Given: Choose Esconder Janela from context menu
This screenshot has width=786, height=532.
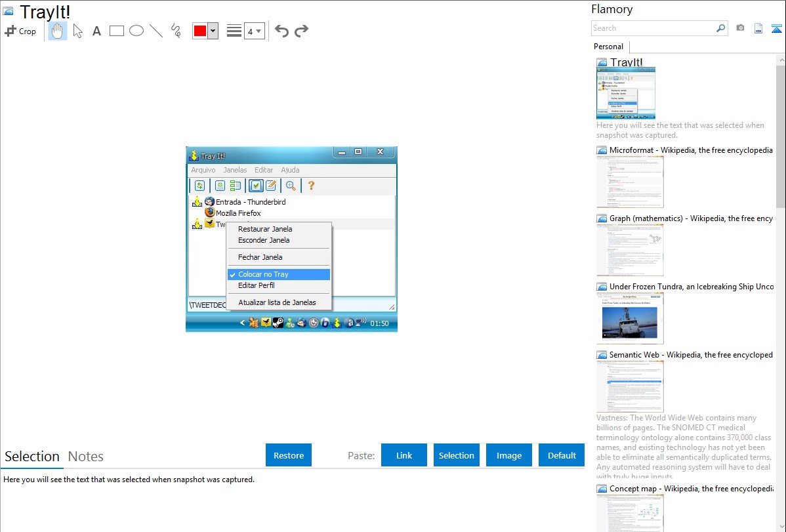Looking at the screenshot, I should click(x=279, y=240).
